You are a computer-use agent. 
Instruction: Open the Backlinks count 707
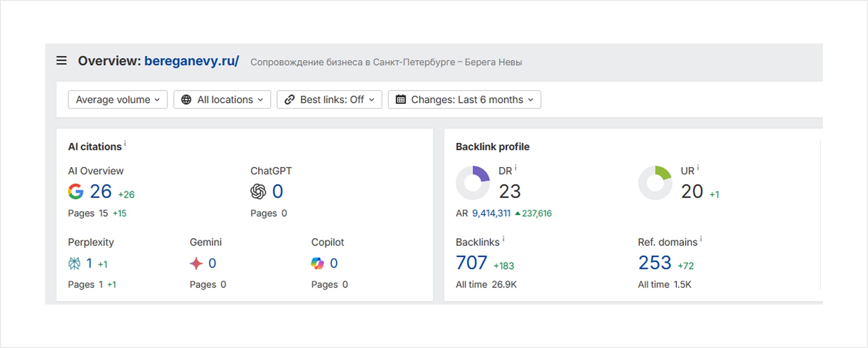pos(471,263)
